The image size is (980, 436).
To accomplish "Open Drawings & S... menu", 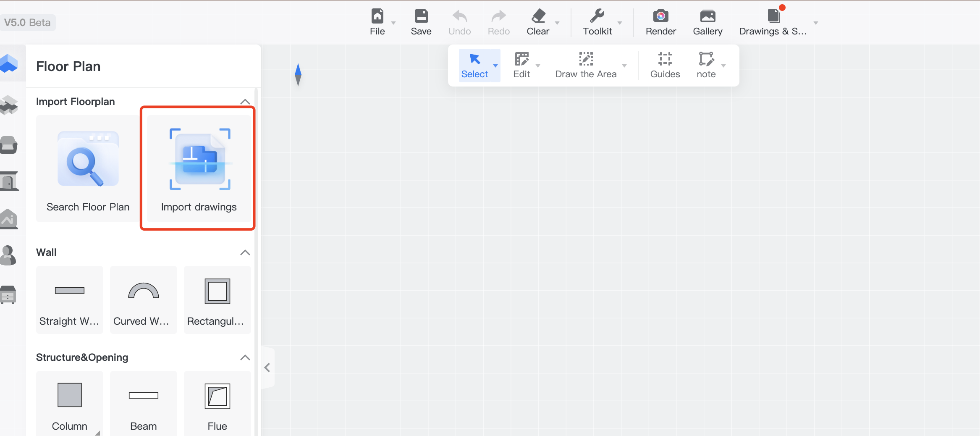I will (x=773, y=22).
